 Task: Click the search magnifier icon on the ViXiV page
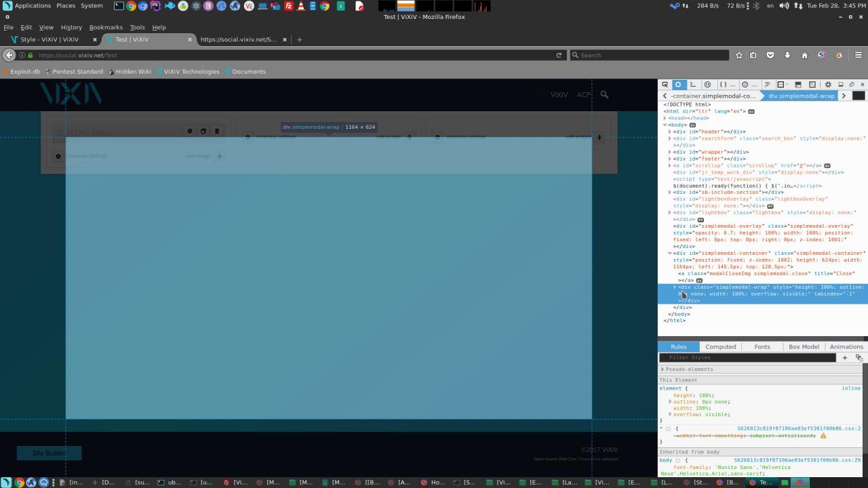(x=604, y=95)
